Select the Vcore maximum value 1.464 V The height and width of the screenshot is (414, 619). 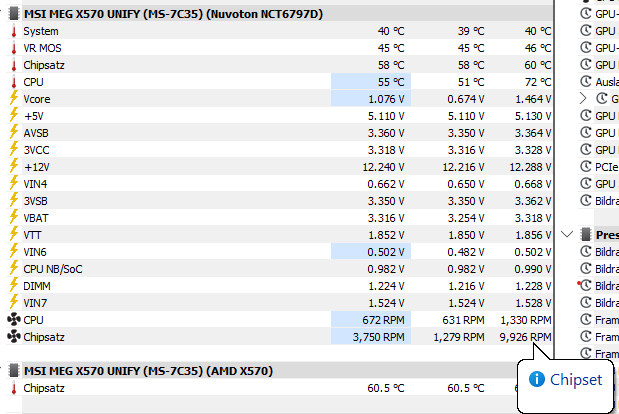533,99
